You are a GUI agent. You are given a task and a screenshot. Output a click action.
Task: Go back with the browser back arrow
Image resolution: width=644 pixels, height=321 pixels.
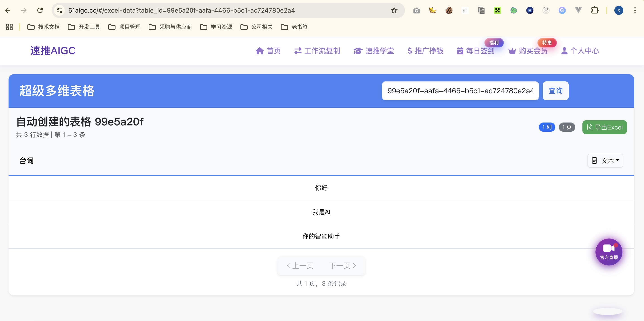coord(8,10)
